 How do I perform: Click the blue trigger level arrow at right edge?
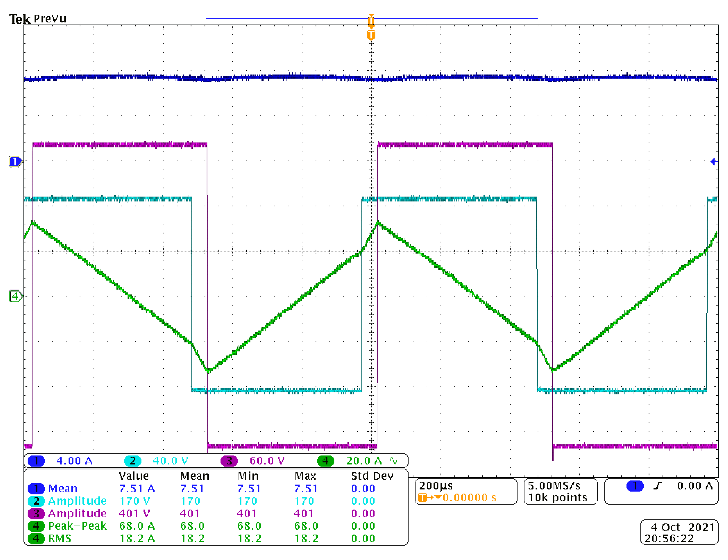click(x=713, y=162)
